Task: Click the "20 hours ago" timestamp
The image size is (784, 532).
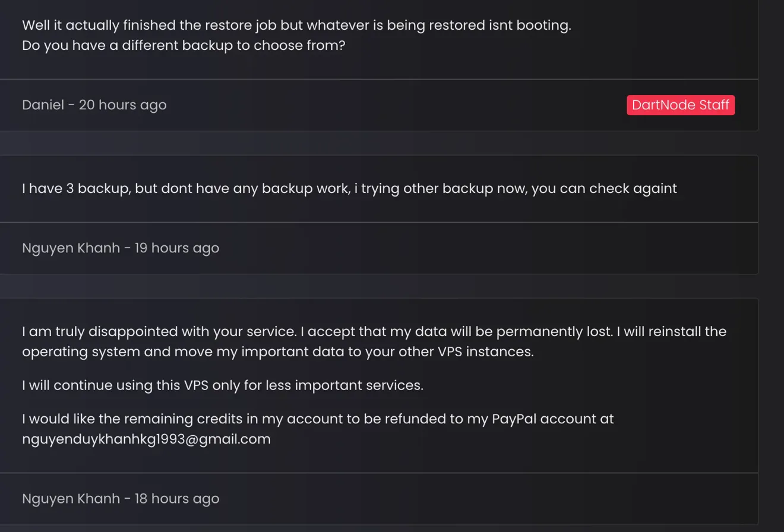Action: click(x=122, y=105)
